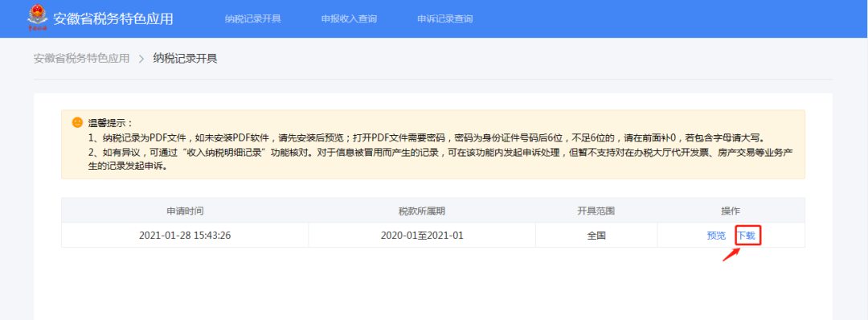Click the 安徽省税务特色应用 header title

113,18
